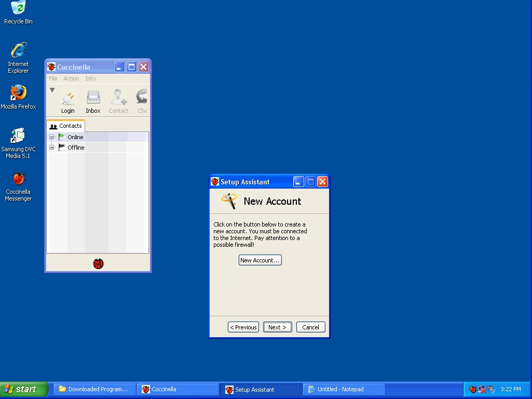Click the Coccinella window title bar ladybug icon

tap(51, 66)
